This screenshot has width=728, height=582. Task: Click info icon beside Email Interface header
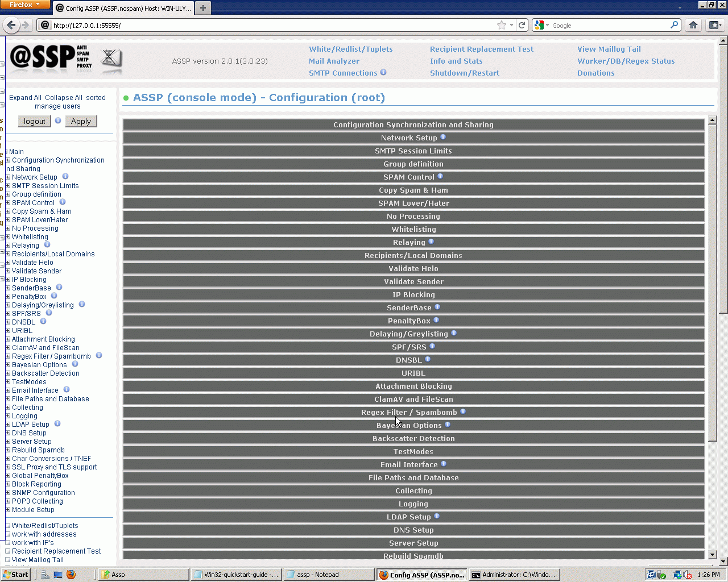[x=444, y=464]
